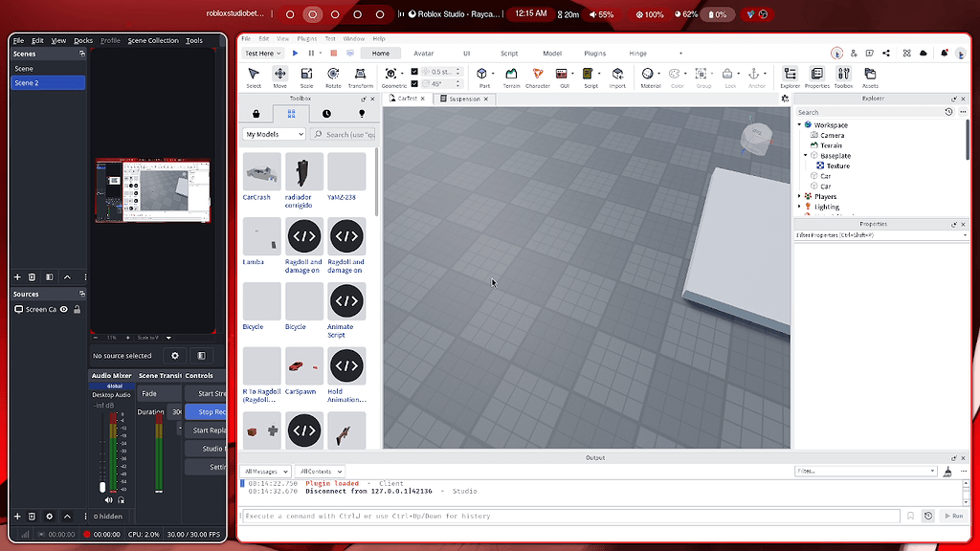Click the Import tool

tap(617, 77)
